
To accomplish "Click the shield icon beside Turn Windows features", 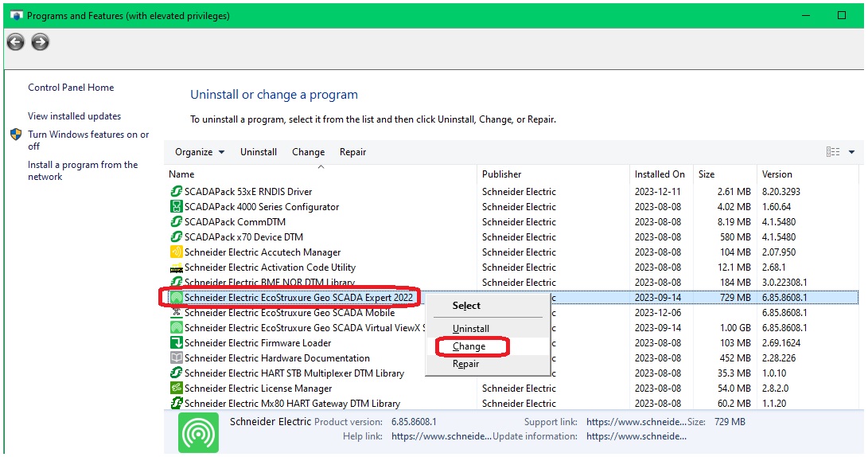I will pos(16,135).
